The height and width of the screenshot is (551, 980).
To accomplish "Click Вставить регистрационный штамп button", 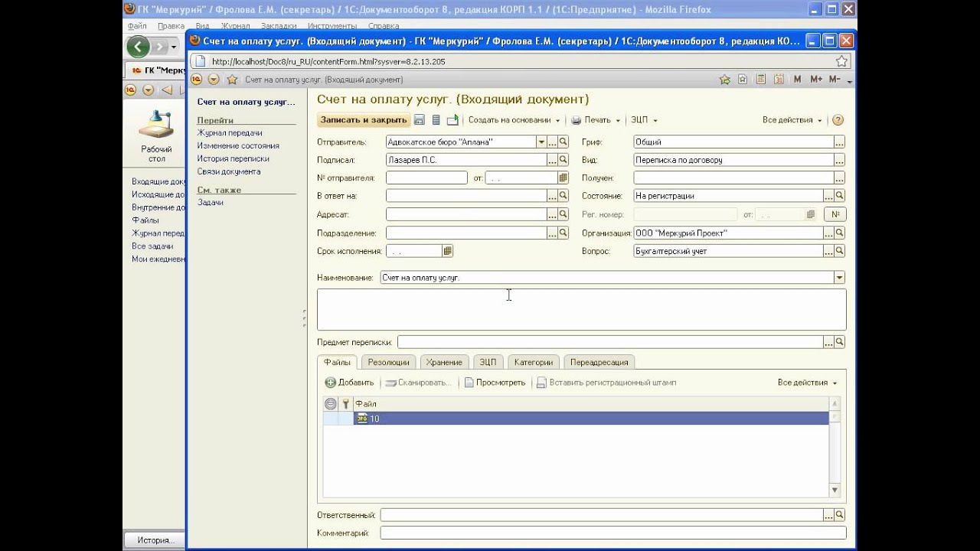I will (606, 383).
